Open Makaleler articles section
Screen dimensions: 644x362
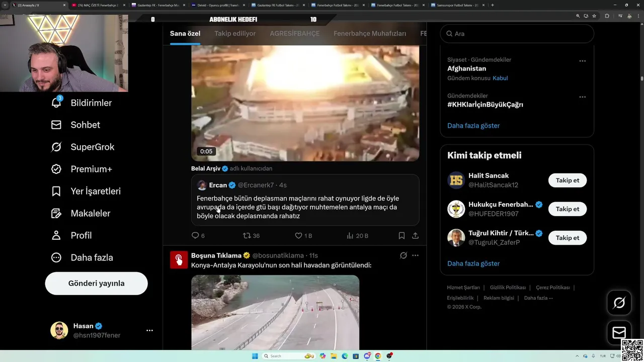click(x=80, y=213)
